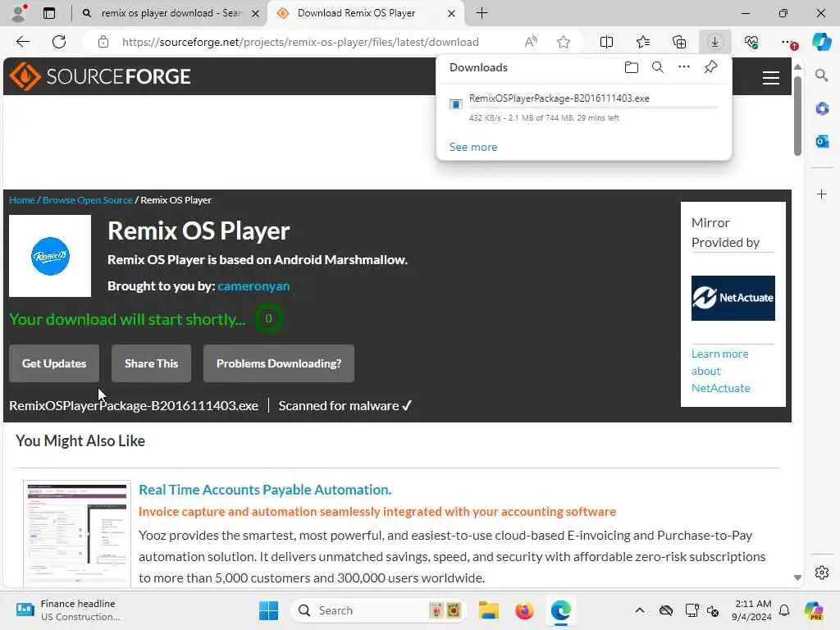Open more options in Downloads panel
840x630 pixels.
684,67
